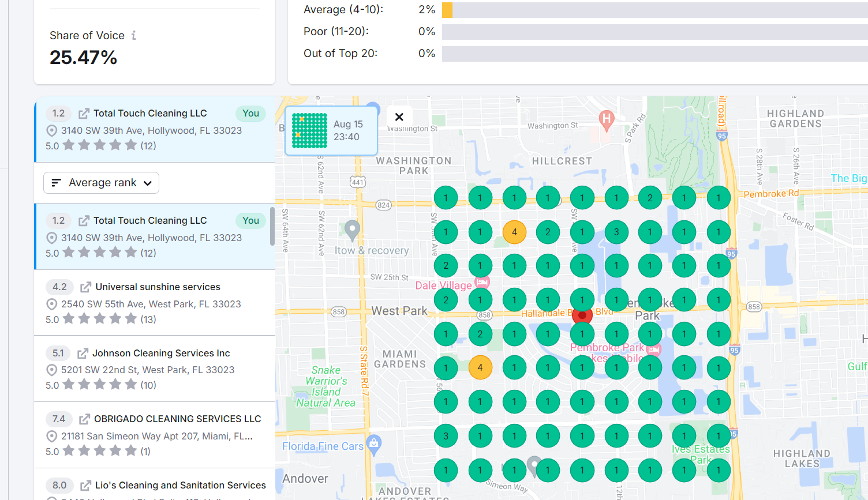Viewport: 868px width, 500px height.
Task: Click location pin icon for Johnson Cleaning address
Action: point(51,370)
